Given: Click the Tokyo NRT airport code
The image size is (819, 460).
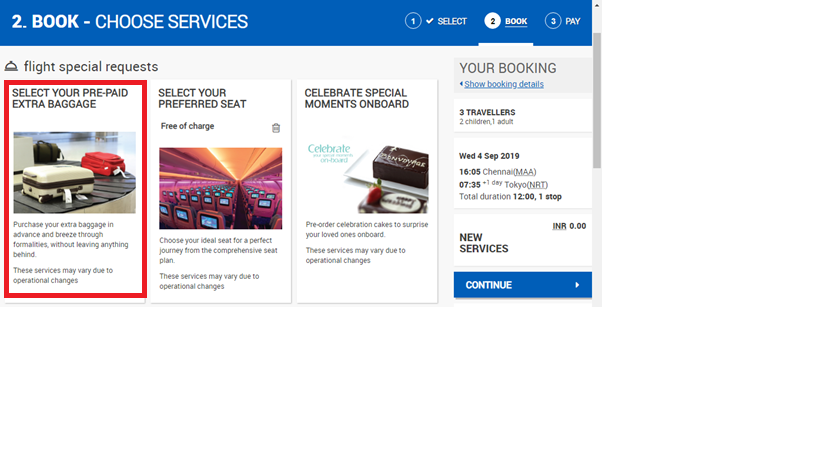Looking at the screenshot, I should click(x=539, y=184).
